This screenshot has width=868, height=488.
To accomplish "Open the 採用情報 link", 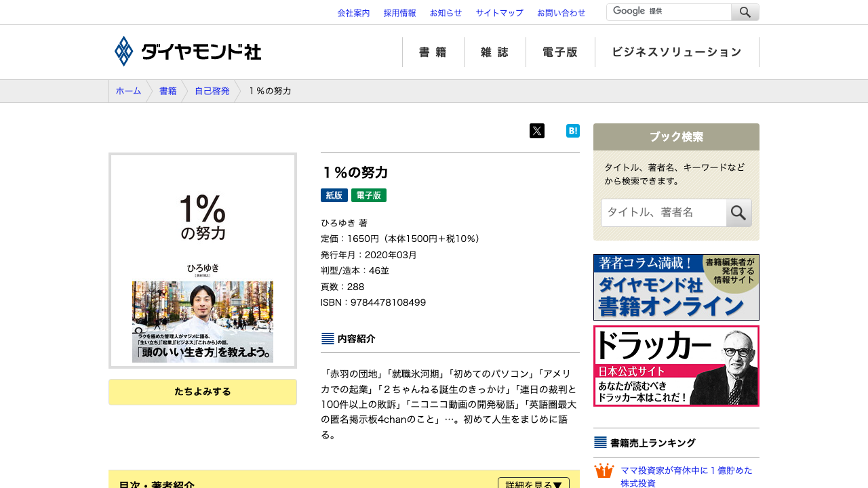I will [399, 13].
